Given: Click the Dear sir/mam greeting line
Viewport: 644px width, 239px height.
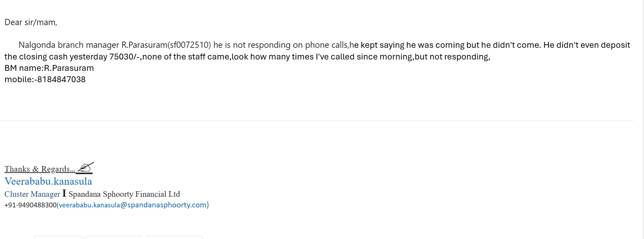Looking at the screenshot, I should tap(31, 22).
